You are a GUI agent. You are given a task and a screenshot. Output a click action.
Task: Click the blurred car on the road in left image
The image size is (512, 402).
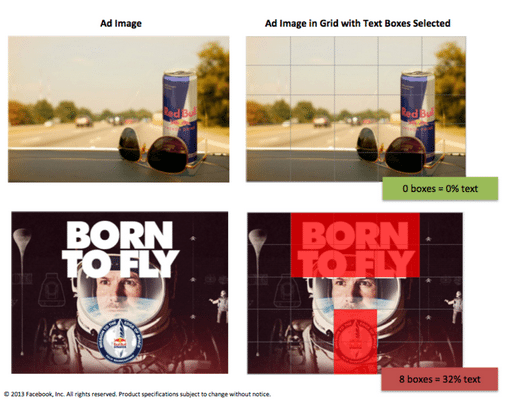coord(84,121)
